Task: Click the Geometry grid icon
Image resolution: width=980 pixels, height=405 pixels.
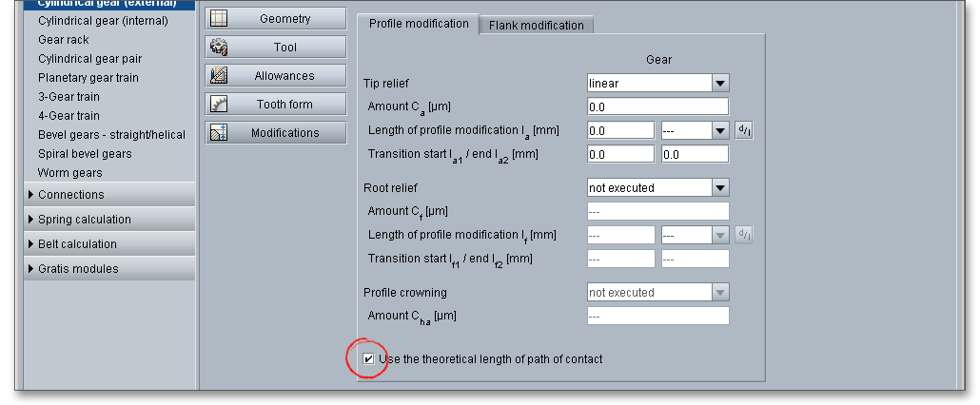Action: 219,19
